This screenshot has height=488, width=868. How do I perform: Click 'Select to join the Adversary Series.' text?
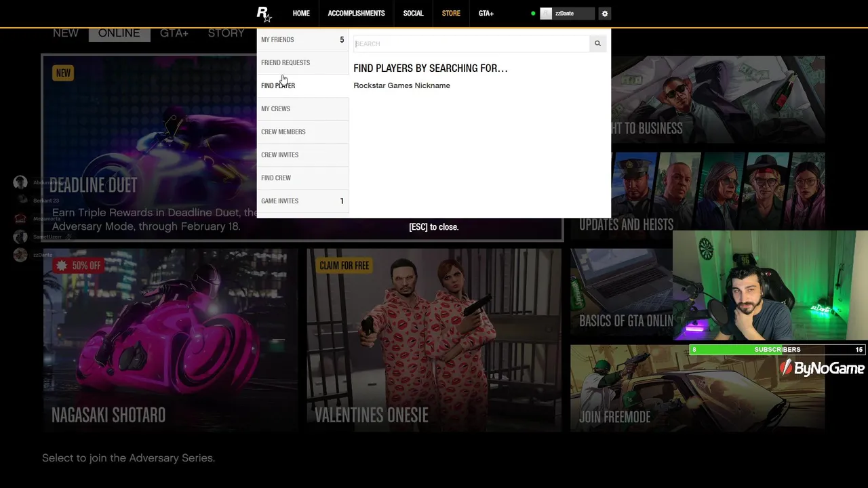tap(128, 458)
